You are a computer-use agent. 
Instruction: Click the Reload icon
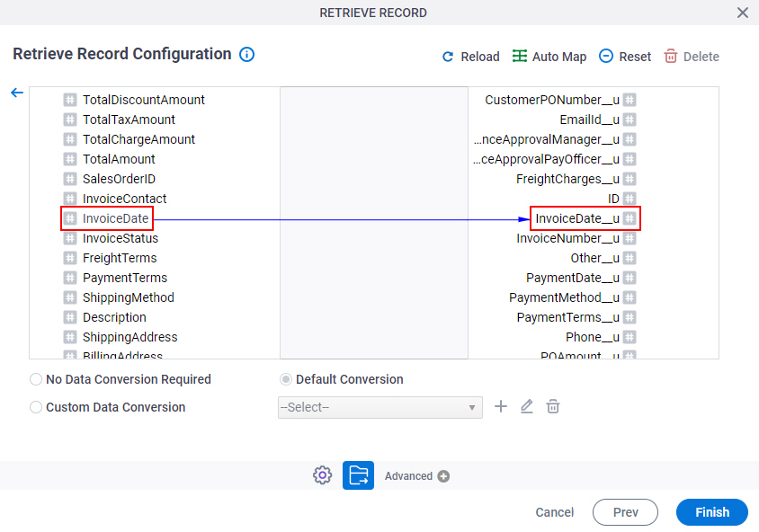point(448,57)
